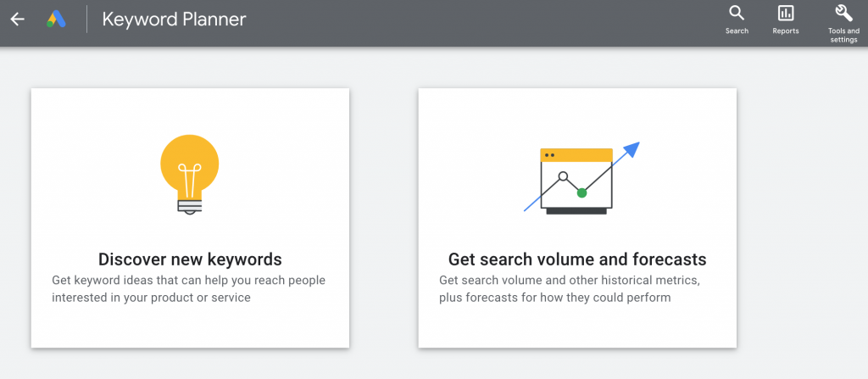Open 'Discover new keywords' heading
The height and width of the screenshot is (379, 868).
click(x=190, y=259)
